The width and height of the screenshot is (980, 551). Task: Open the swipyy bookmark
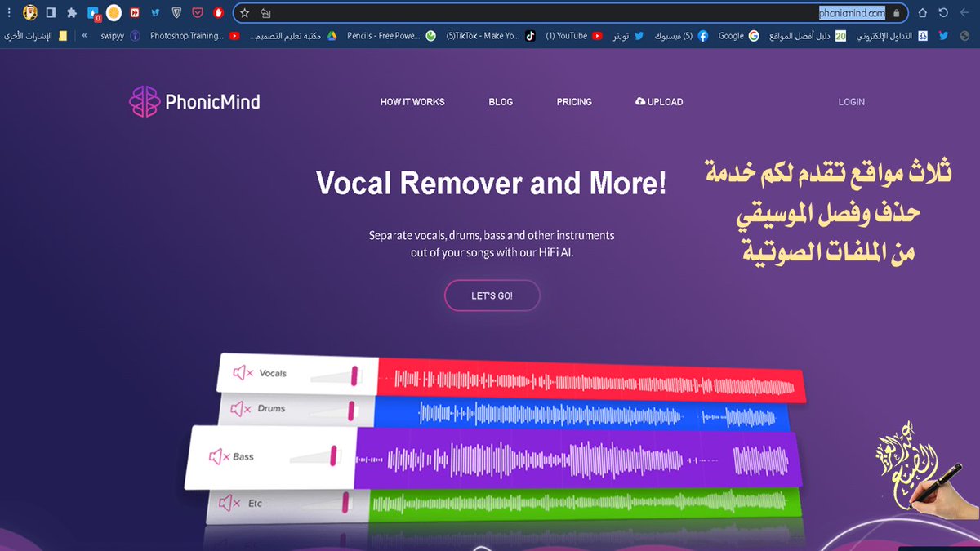tap(120, 36)
